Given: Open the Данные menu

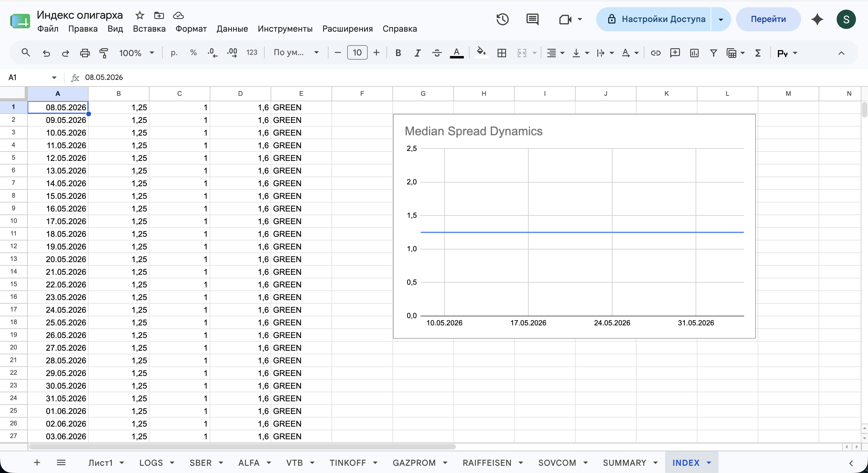Looking at the screenshot, I should [x=232, y=29].
